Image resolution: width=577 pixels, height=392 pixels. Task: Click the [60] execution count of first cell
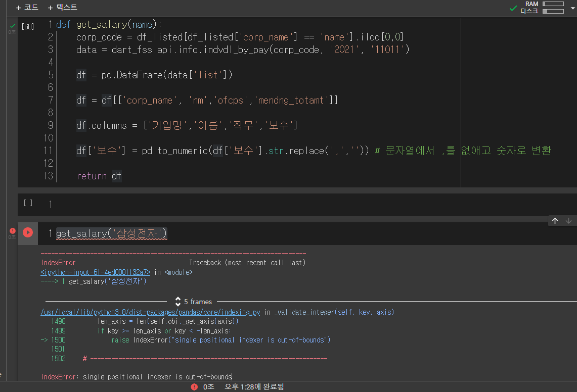click(28, 26)
